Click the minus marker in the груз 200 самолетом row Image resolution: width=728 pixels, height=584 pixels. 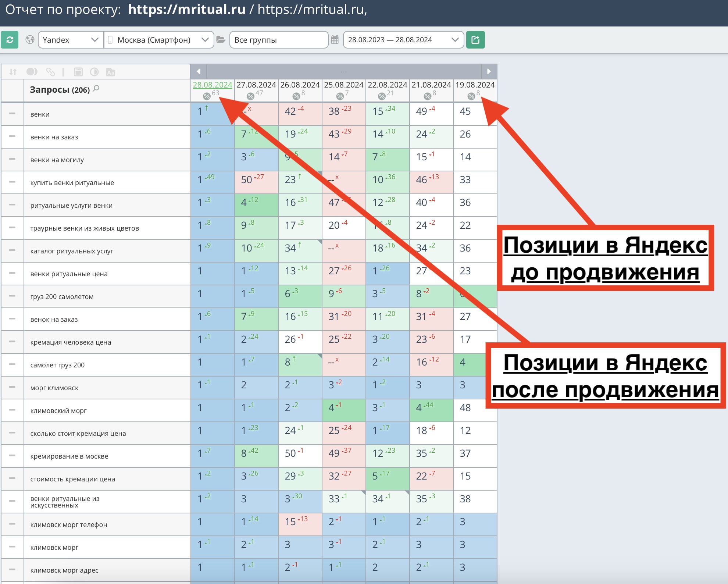(x=12, y=296)
